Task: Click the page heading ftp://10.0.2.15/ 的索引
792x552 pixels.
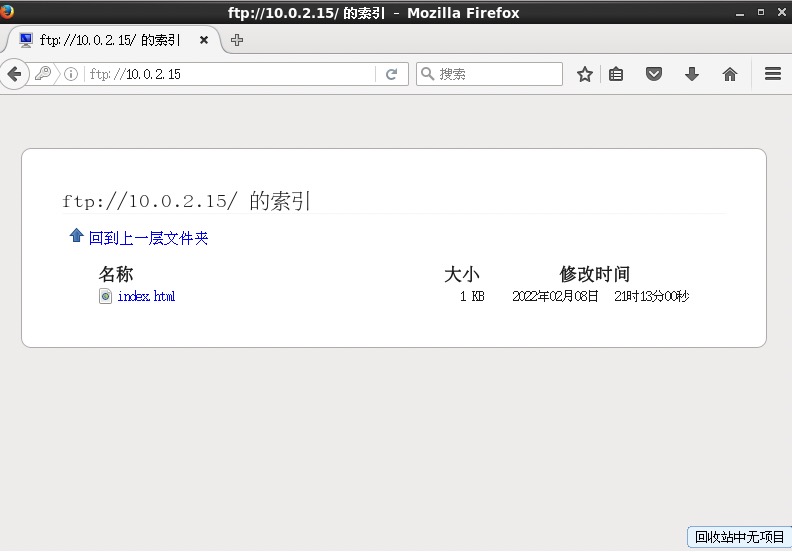Action: 186,201
